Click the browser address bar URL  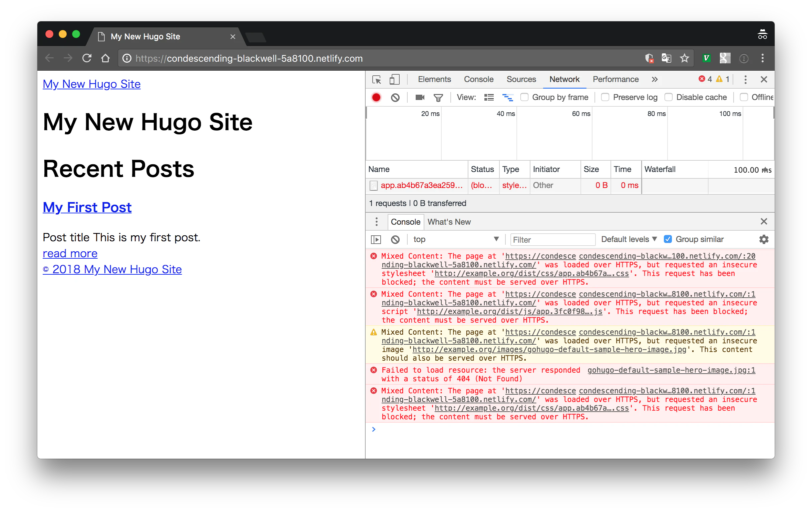[x=249, y=58]
